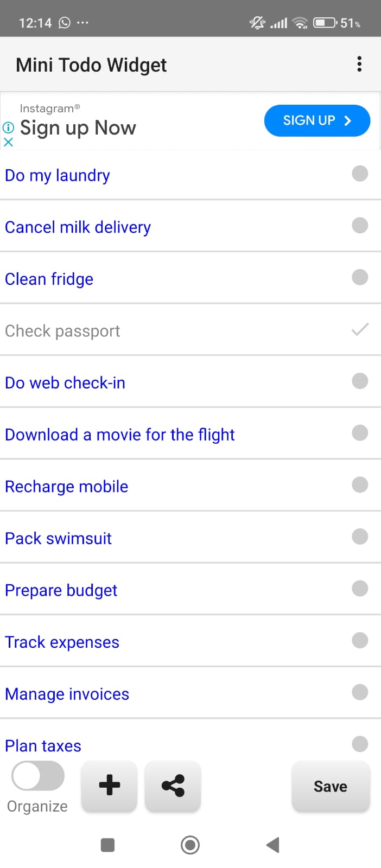Open the three-dot overflow menu
This screenshot has width=381, height=868.
[359, 64]
